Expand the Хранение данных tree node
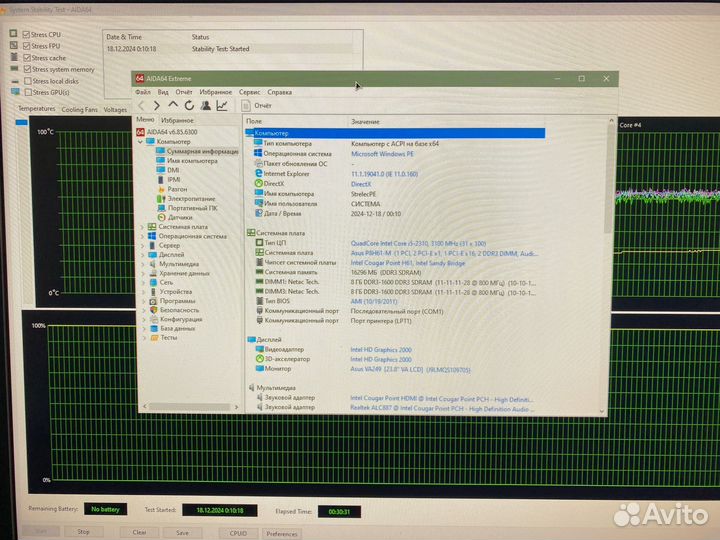The height and width of the screenshot is (540, 720). pos(143,273)
